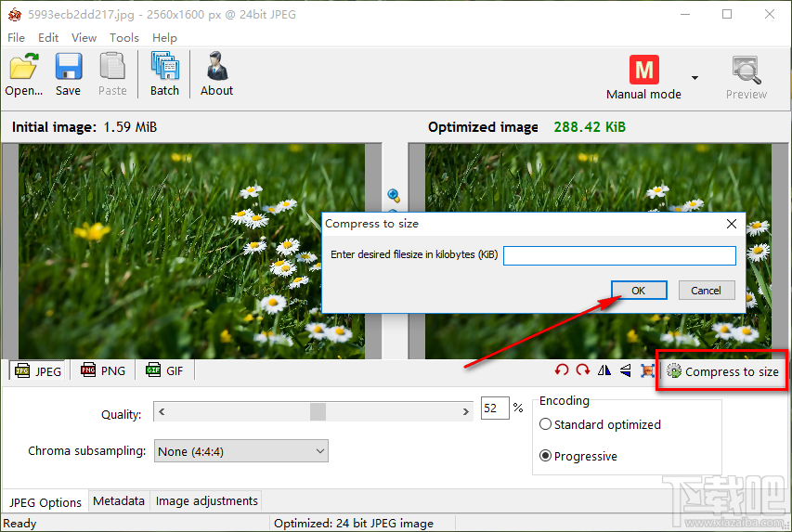Switch to GIF format tab
This screenshot has width=792, height=532.
pyautogui.click(x=164, y=370)
